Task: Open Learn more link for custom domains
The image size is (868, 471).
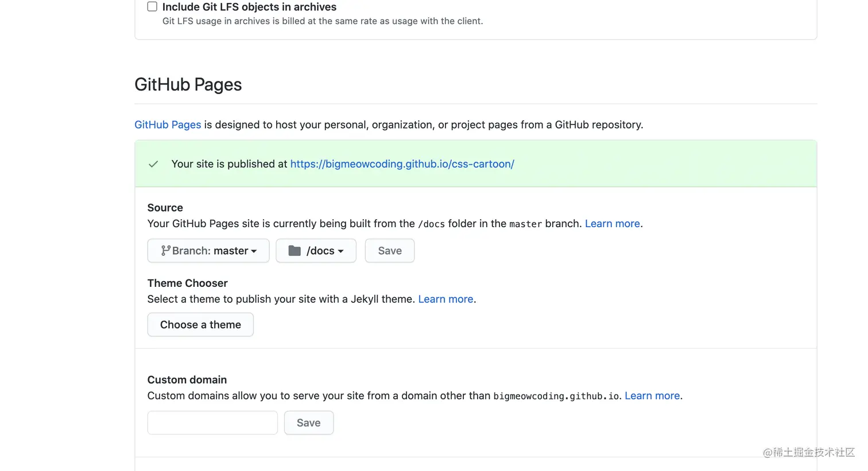Action: pos(652,396)
